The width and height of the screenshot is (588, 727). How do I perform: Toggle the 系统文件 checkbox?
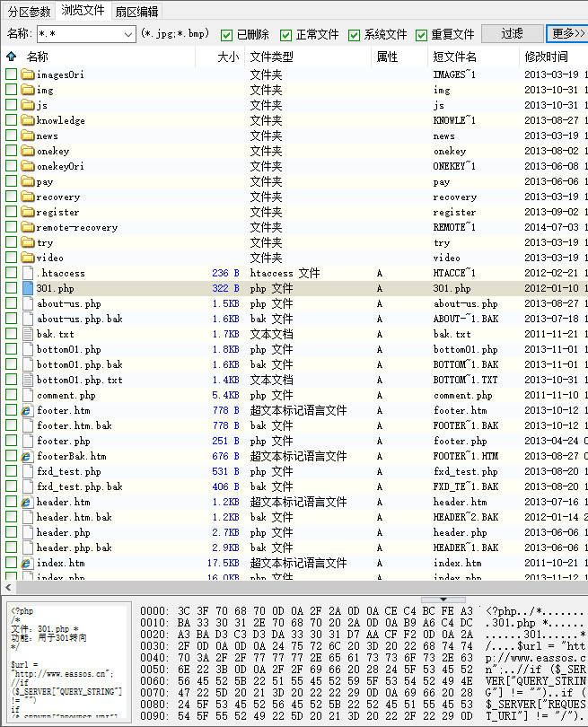point(354,35)
